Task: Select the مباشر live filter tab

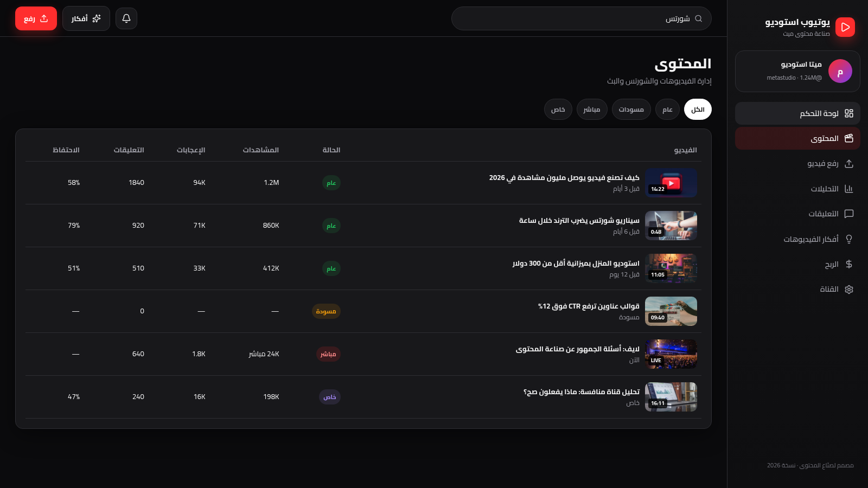Action: (592, 110)
